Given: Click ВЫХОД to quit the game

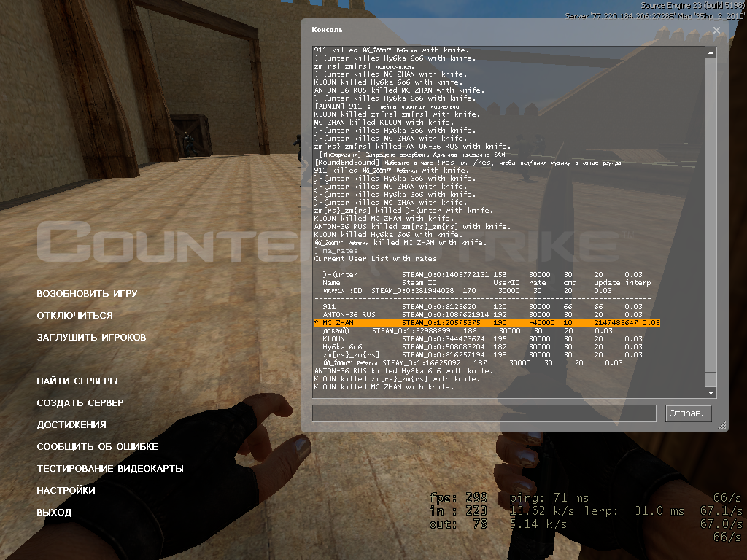Looking at the screenshot, I should coord(54,513).
